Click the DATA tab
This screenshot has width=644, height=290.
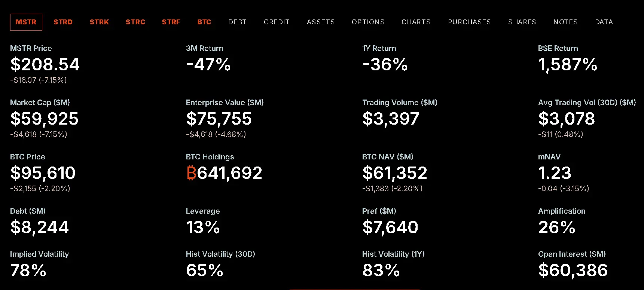click(x=604, y=22)
